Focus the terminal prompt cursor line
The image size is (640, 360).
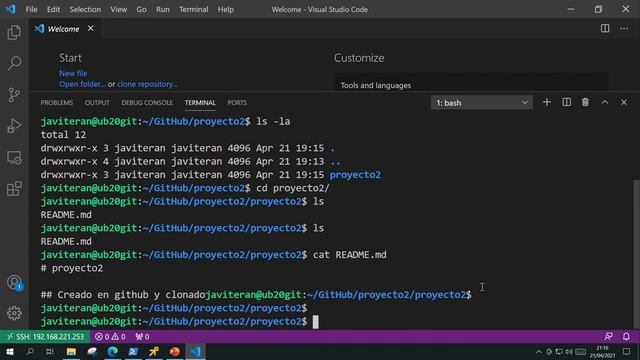(x=315, y=322)
